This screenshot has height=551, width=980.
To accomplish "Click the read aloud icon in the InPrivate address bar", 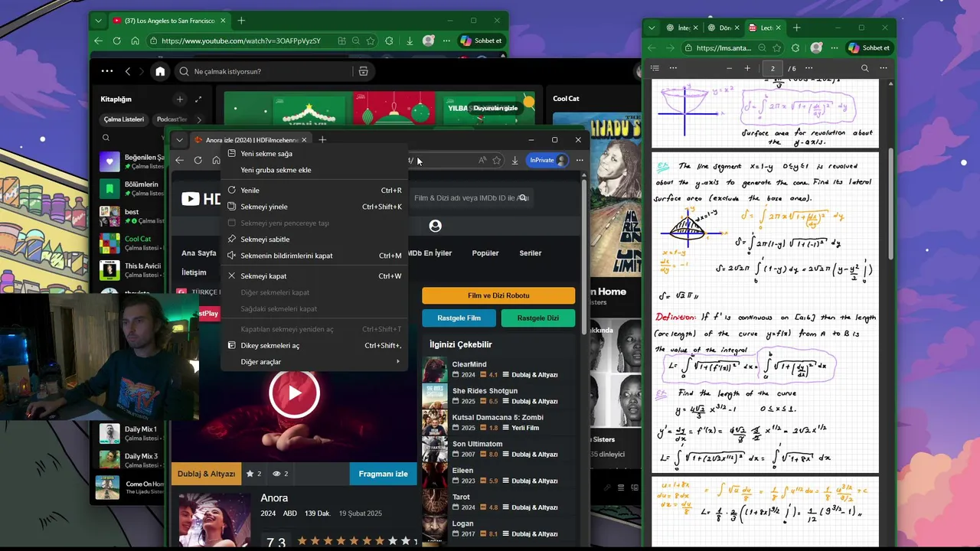I will (x=482, y=160).
